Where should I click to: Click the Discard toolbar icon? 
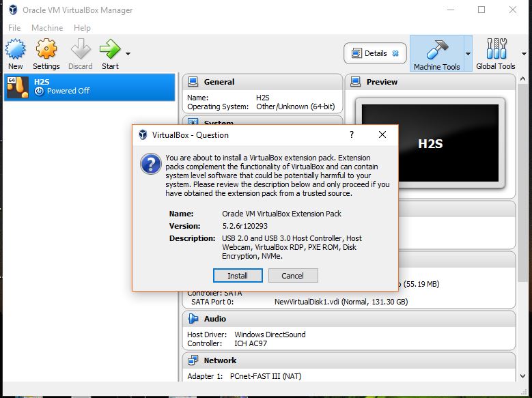pyautogui.click(x=81, y=49)
